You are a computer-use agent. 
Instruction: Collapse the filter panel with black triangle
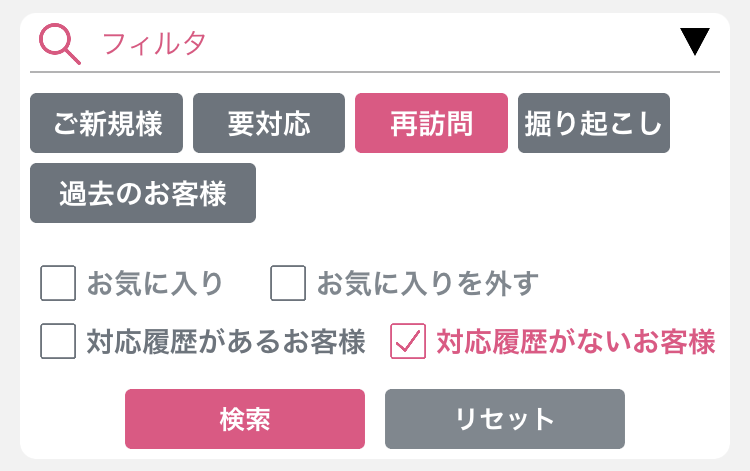pyautogui.click(x=695, y=42)
